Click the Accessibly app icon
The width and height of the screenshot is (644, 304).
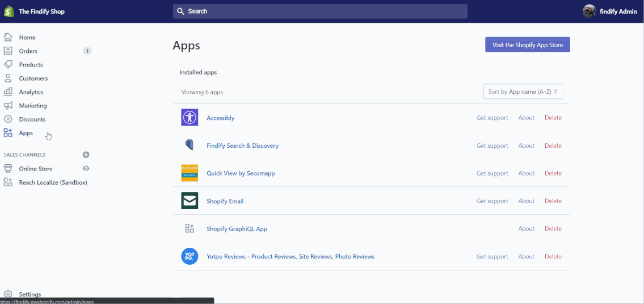tap(190, 117)
